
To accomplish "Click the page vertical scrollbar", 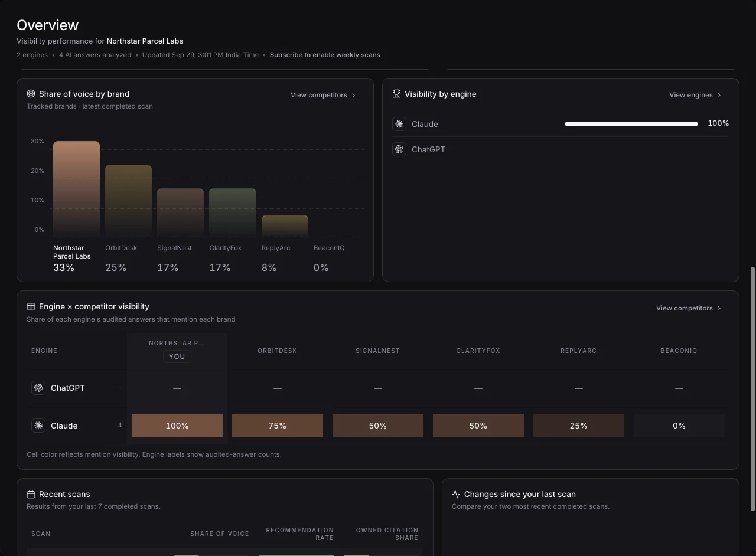I will 752,388.
